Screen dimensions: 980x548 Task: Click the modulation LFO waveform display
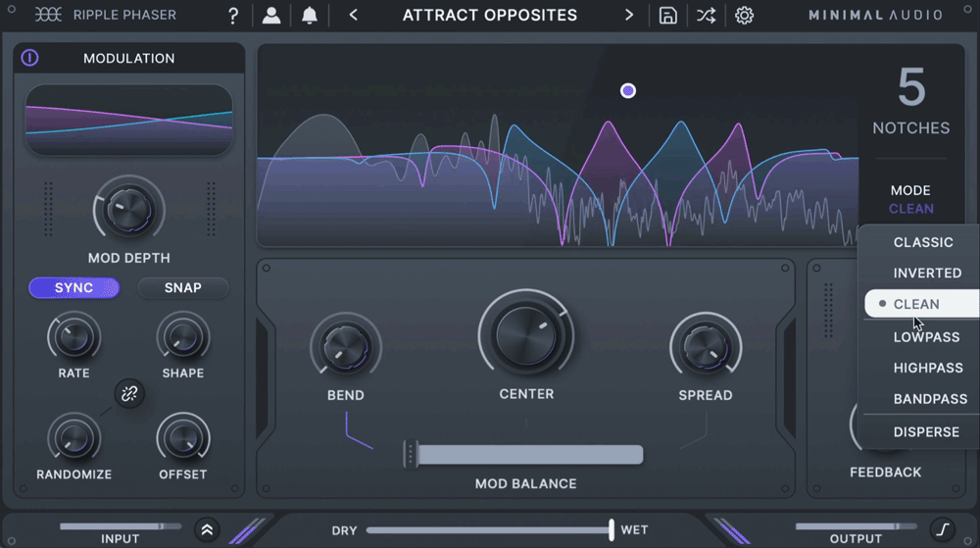tap(128, 120)
